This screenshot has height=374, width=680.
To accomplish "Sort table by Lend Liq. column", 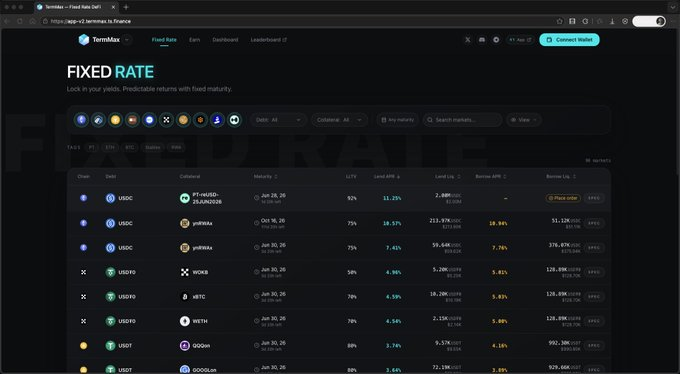I will (x=448, y=177).
